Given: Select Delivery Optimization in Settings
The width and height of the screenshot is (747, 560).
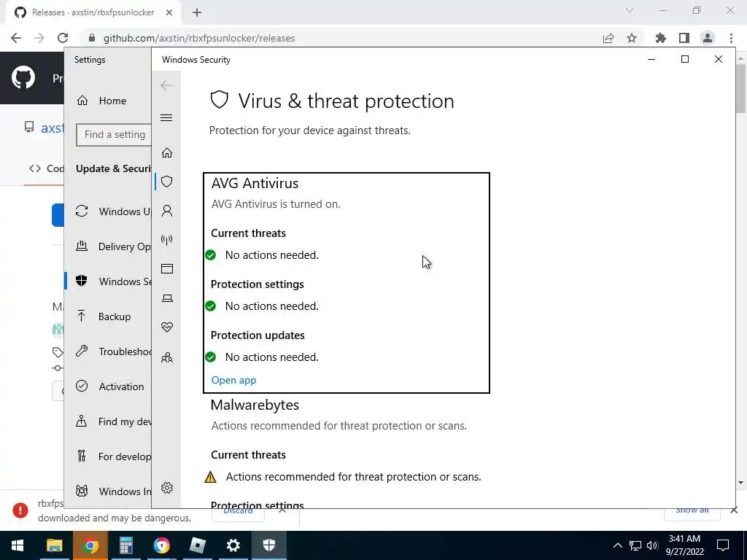Looking at the screenshot, I should point(108,246).
